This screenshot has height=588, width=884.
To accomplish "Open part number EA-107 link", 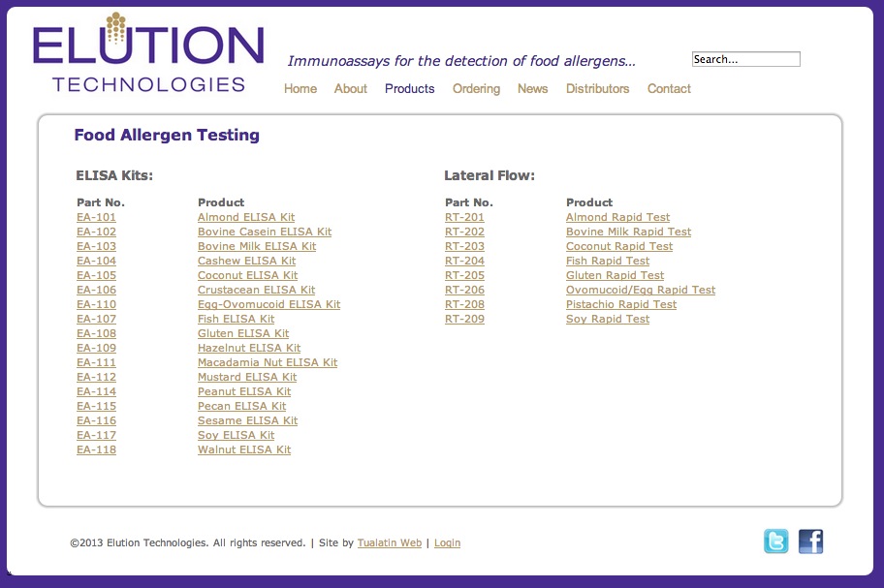I will pos(96,320).
